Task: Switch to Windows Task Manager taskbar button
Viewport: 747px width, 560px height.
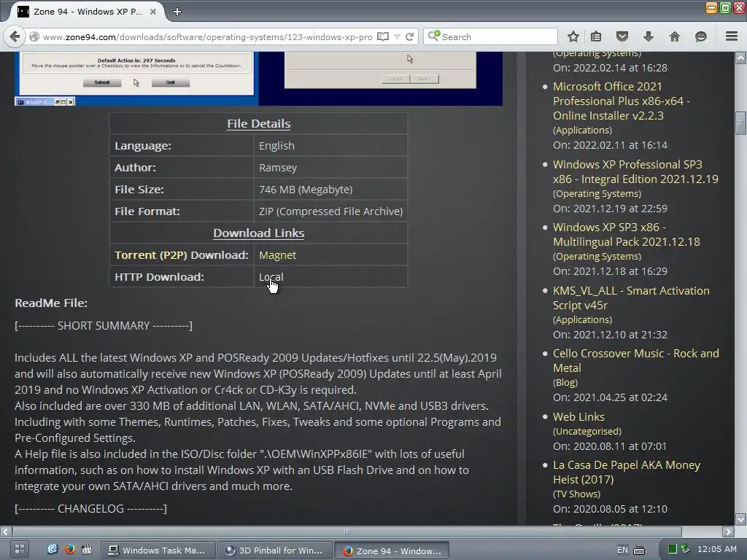Action: (x=158, y=551)
